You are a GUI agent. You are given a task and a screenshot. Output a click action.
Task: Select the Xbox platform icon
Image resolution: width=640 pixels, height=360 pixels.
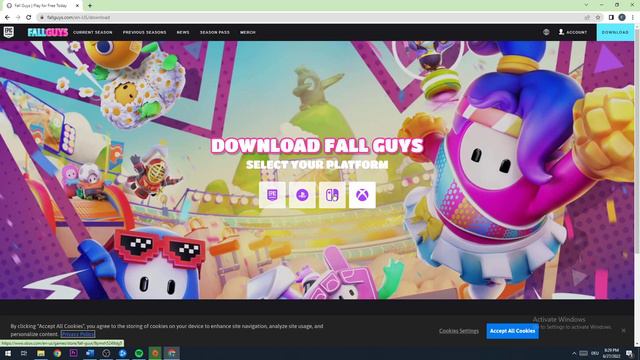pyautogui.click(x=362, y=195)
